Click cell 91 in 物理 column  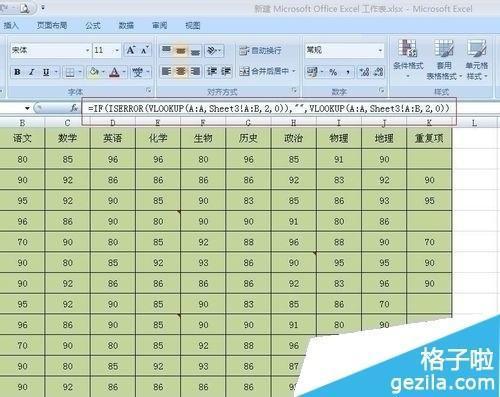[x=339, y=159]
